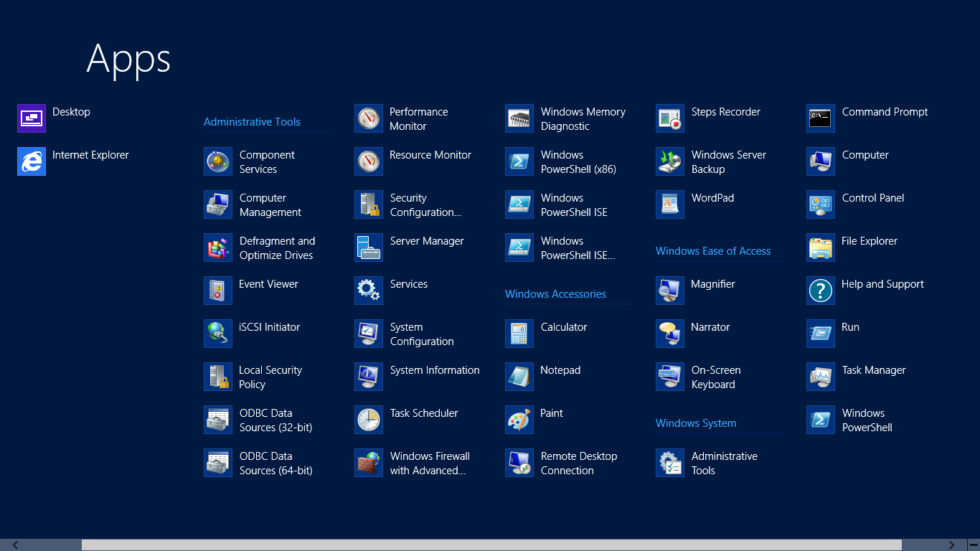980x551 pixels.
Task: Open the Desktop app tile icon
Action: pos(32,118)
